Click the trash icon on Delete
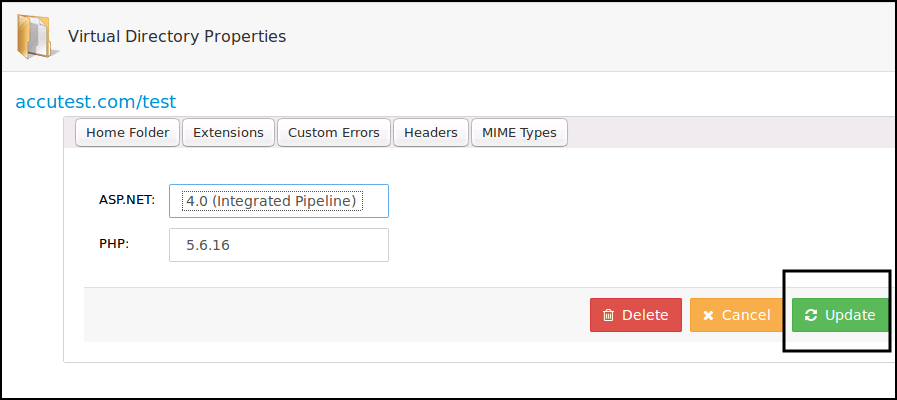 click(x=608, y=315)
